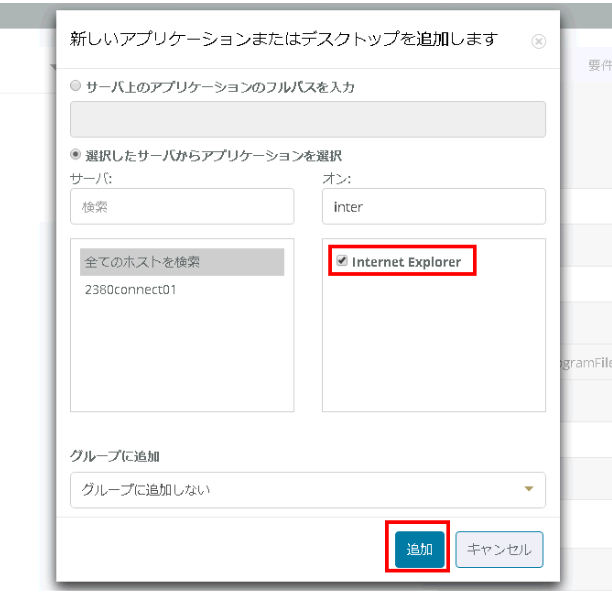
Task: Click the オン filter field containing inter
Action: (433, 206)
